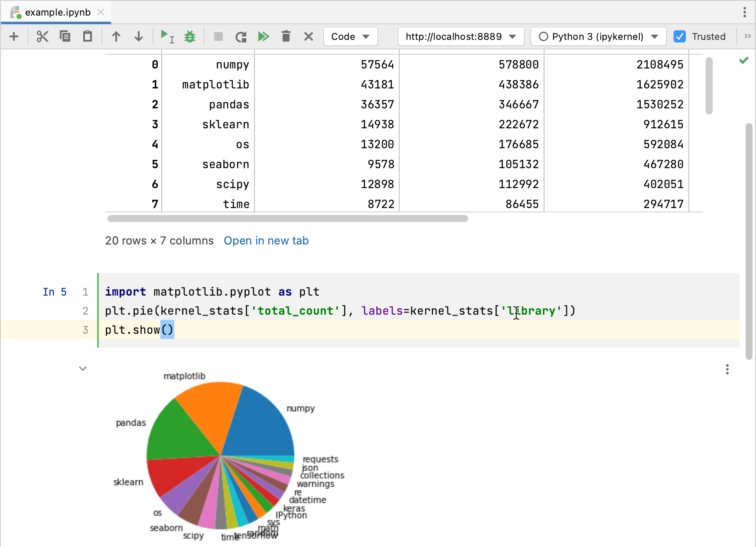The height and width of the screenshot is (547, 756).
Task: Paste cell using the clipboard icon
Action: [x=88, y=36]
